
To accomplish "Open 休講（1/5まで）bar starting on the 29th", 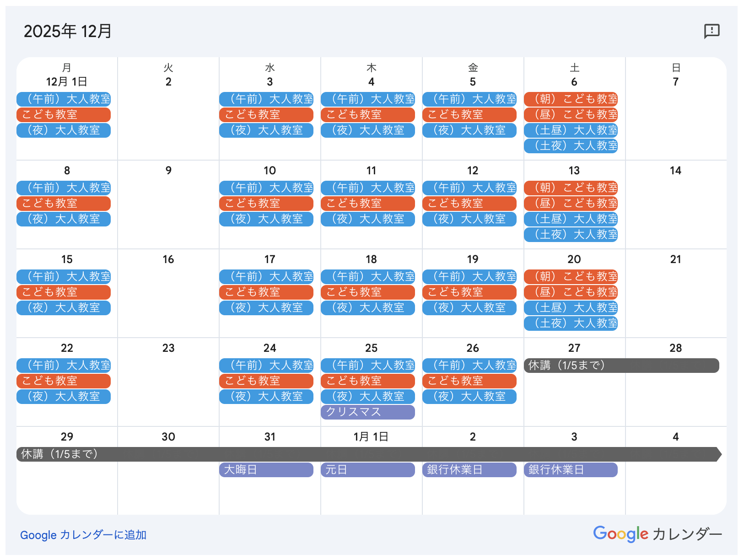I will [368, 454].
